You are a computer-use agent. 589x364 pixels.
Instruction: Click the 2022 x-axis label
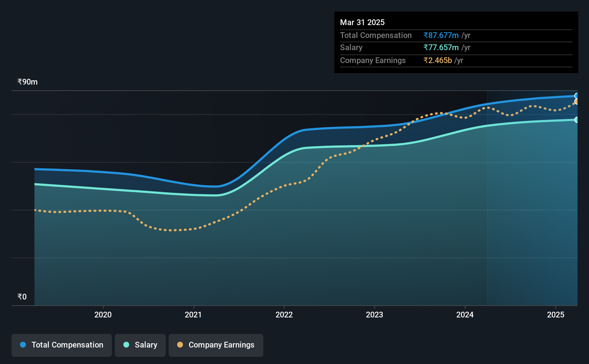coord(284,315)
